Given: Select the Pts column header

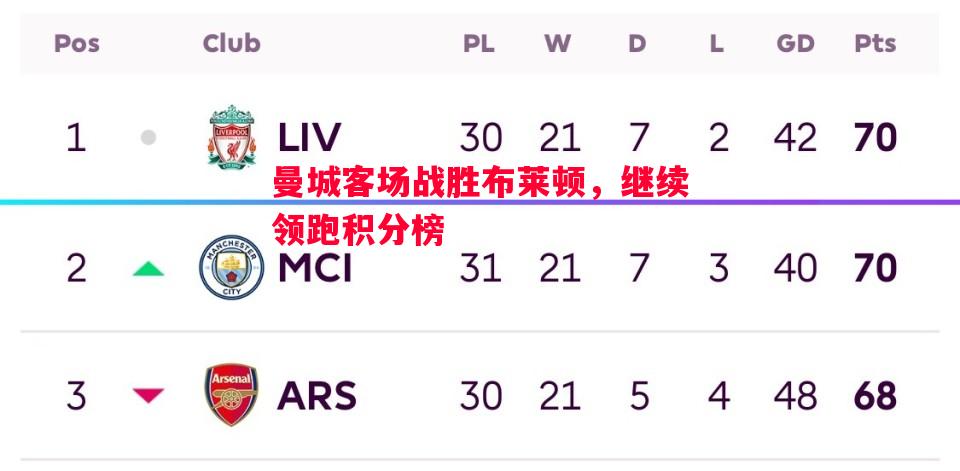Looking at the screenshot, I should (x=875, y=43).
